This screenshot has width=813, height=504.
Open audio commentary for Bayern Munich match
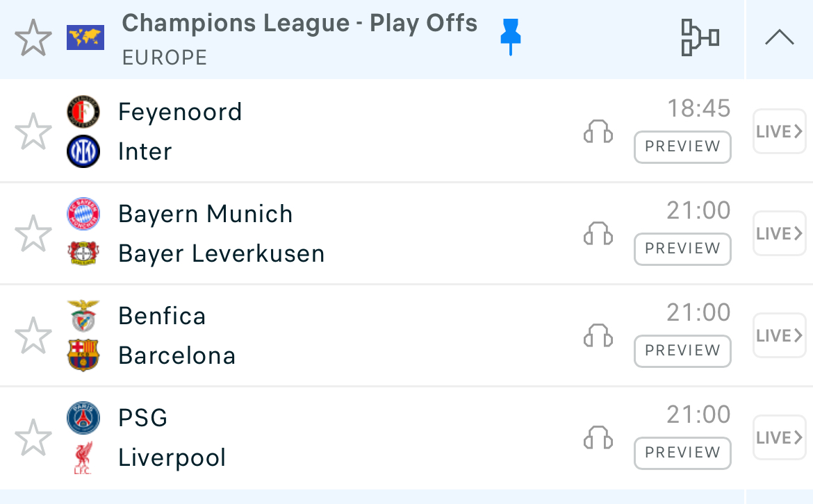coord(598,233)
